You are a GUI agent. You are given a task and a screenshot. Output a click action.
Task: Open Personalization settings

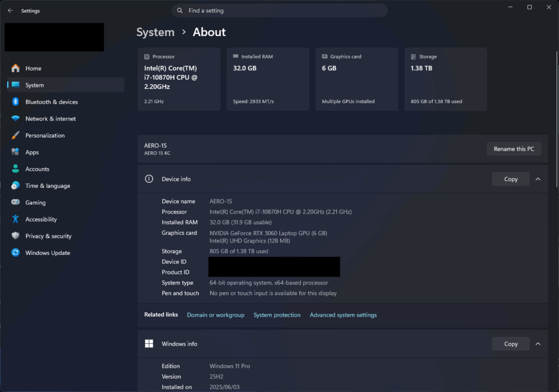tap(66, 135)
